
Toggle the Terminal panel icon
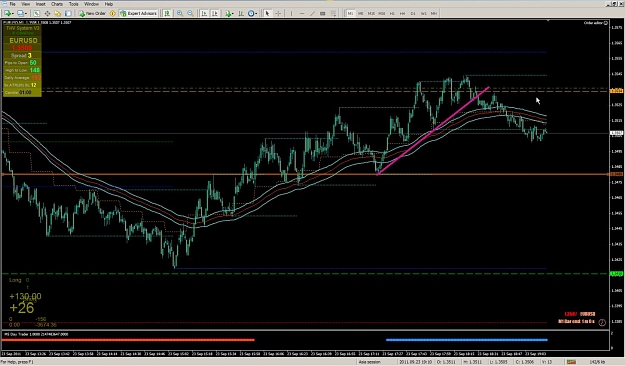68,14
